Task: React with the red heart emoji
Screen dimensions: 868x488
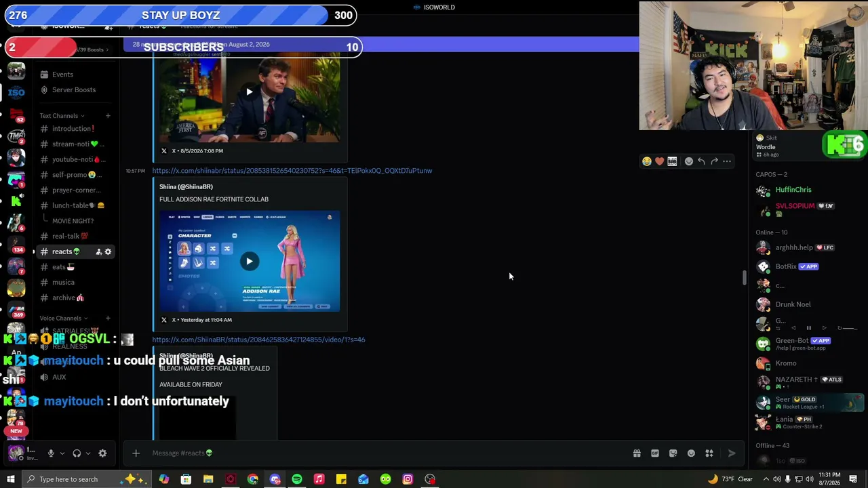Action: pos(659,161)
